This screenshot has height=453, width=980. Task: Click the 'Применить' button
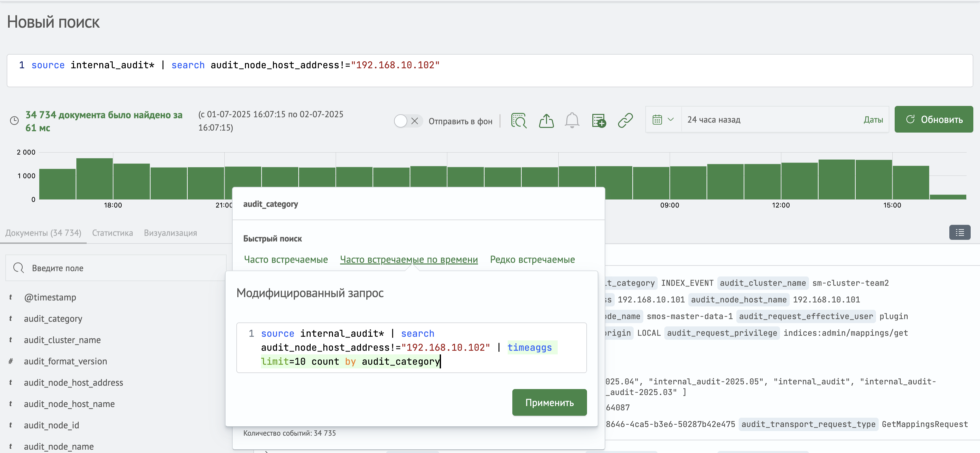click(549, 402)
